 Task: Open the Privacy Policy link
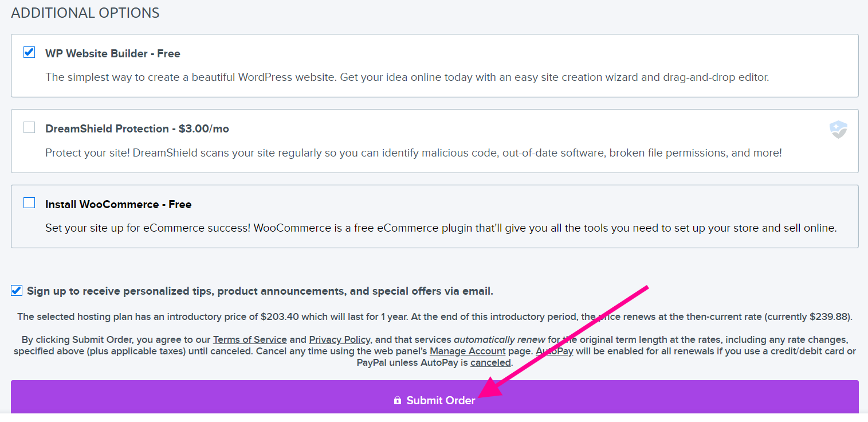[x=340, y=339]
